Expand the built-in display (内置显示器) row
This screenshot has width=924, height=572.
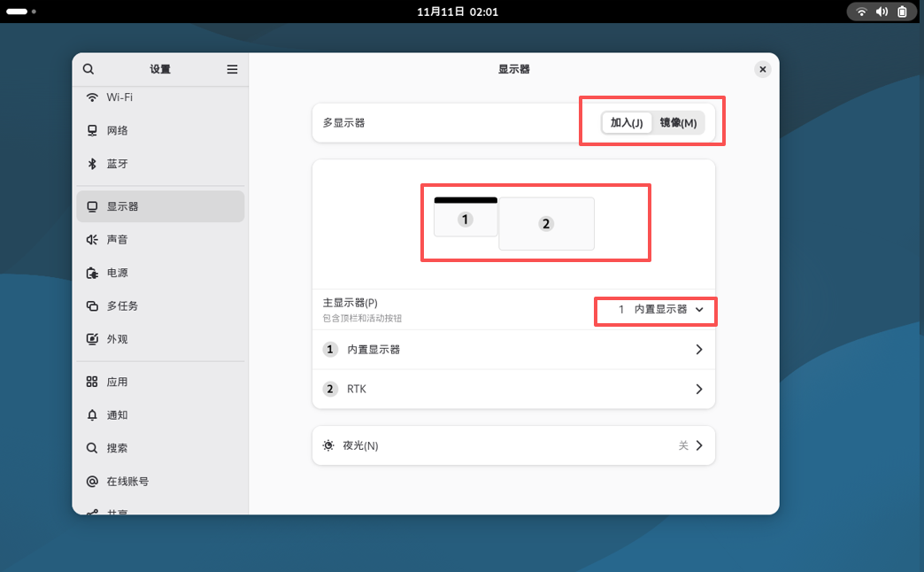coord(513,350)
